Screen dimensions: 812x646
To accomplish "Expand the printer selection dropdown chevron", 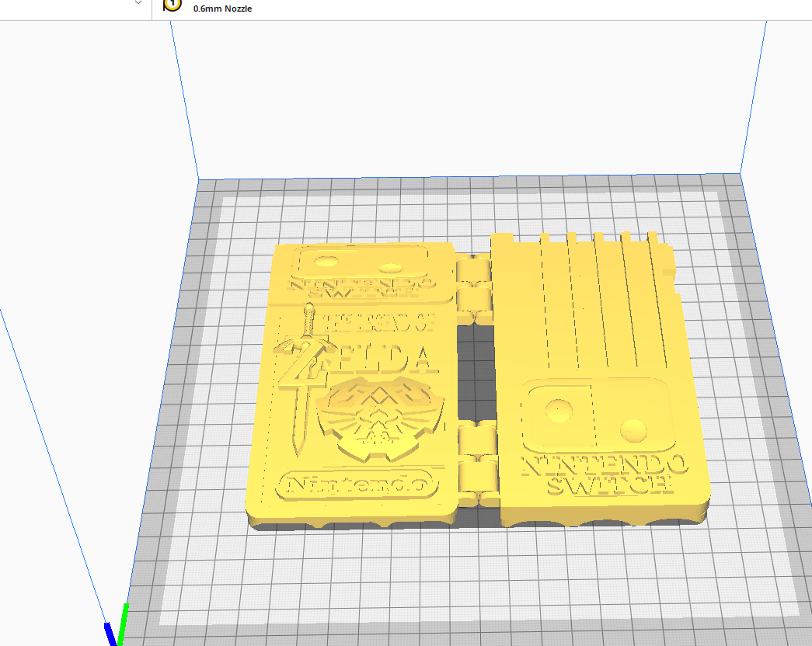I will click(x=138, y=3).
